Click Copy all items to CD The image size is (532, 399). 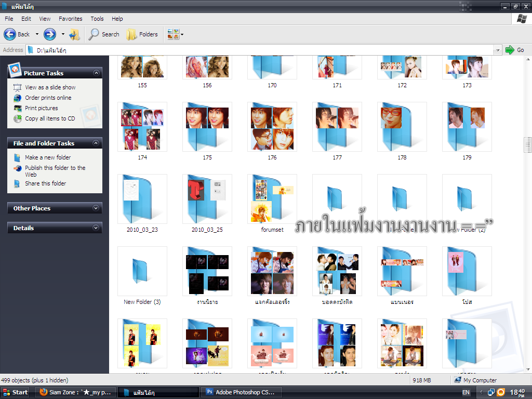50,118
